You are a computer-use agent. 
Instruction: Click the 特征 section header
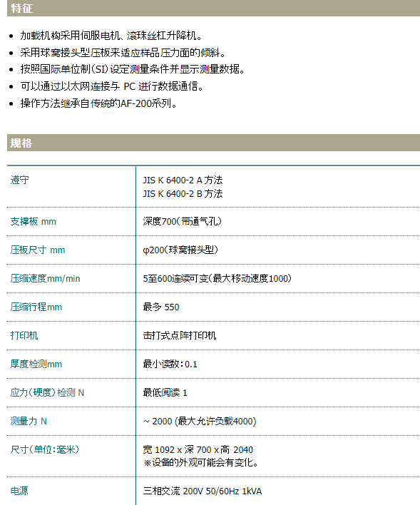(x=213, y=8)
